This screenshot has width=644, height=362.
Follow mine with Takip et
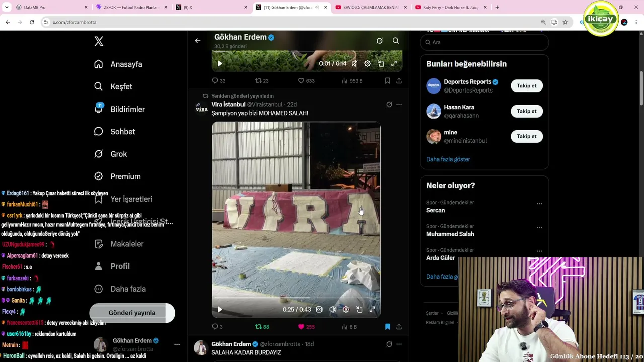coord(527,136)
